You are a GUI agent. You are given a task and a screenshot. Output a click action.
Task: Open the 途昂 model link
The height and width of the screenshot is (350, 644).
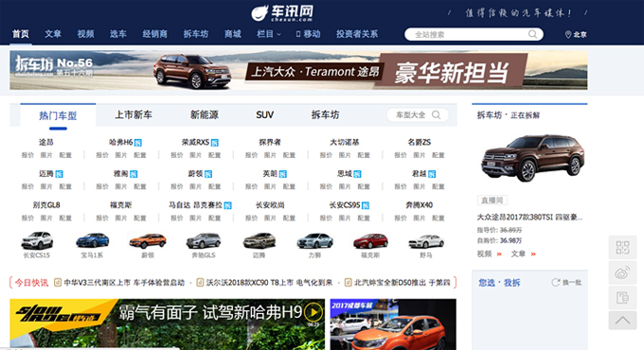click(46, 143)
